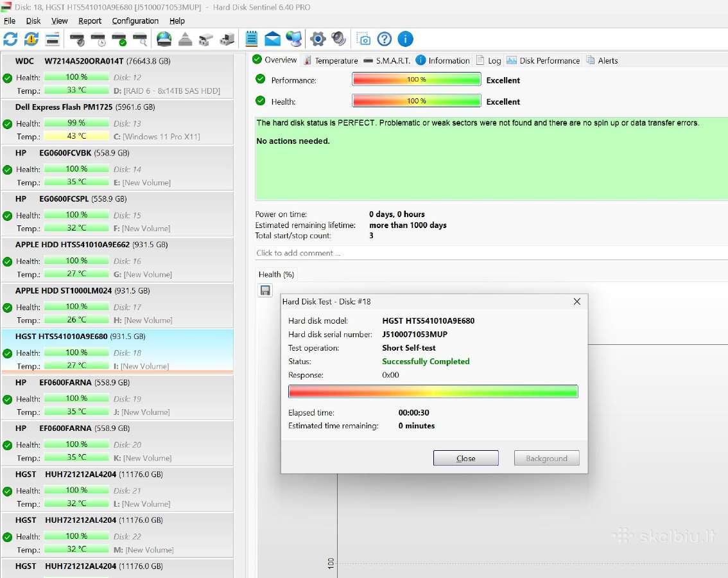728x578 pixels.
Task: Click the disk with green checkmark icon
Action: pyautogui.click(x=119, y=39)
